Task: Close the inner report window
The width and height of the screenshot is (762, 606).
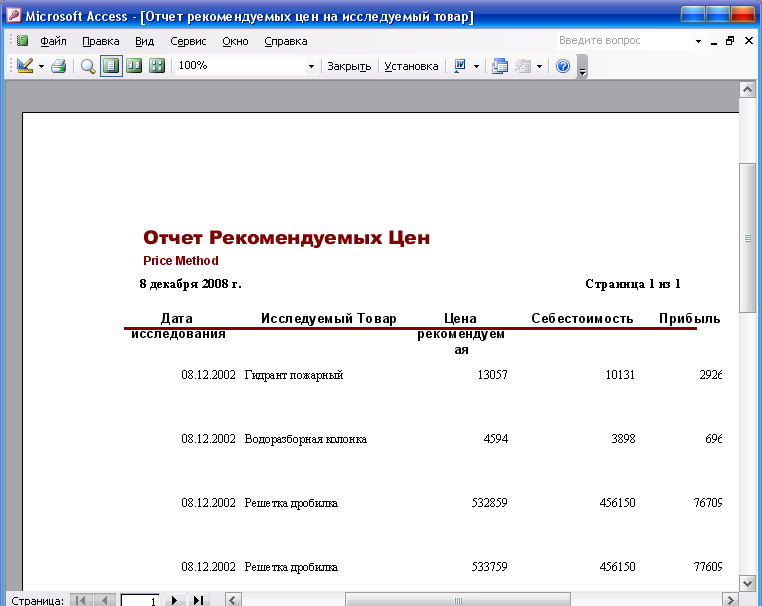Action: (749, 41)
